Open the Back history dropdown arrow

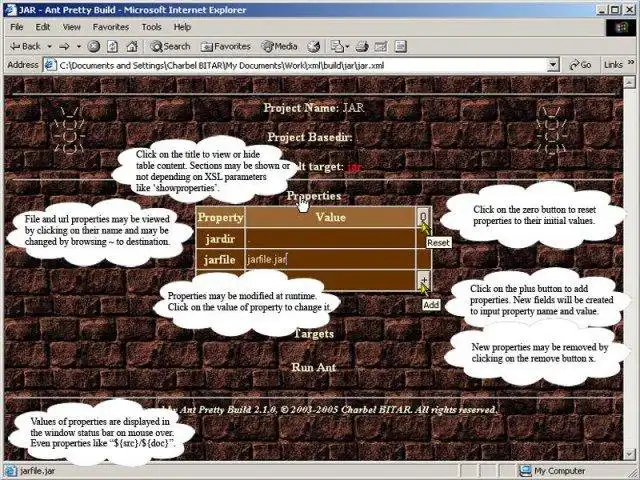pos(49,47)
